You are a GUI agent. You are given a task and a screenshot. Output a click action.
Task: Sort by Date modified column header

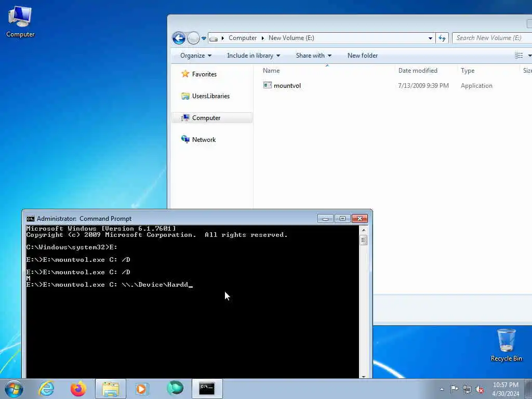point(426,71)
